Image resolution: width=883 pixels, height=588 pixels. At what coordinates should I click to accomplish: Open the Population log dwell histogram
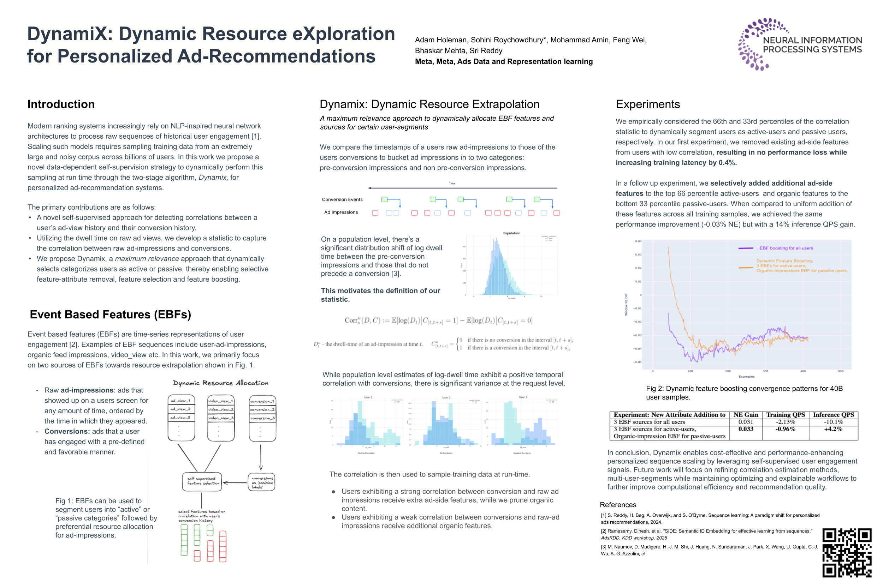click(x=511, y=265)
